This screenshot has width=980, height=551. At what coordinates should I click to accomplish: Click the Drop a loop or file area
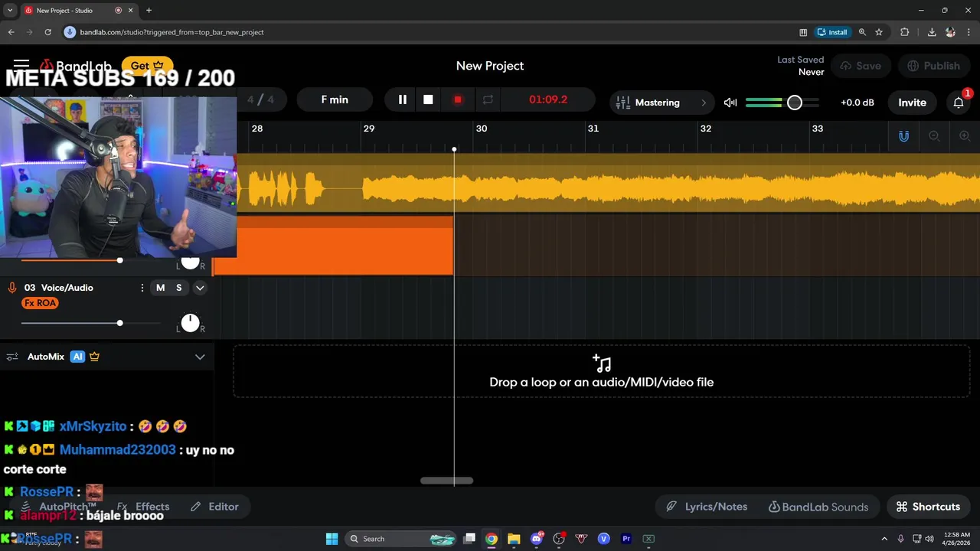coord(601,371)
